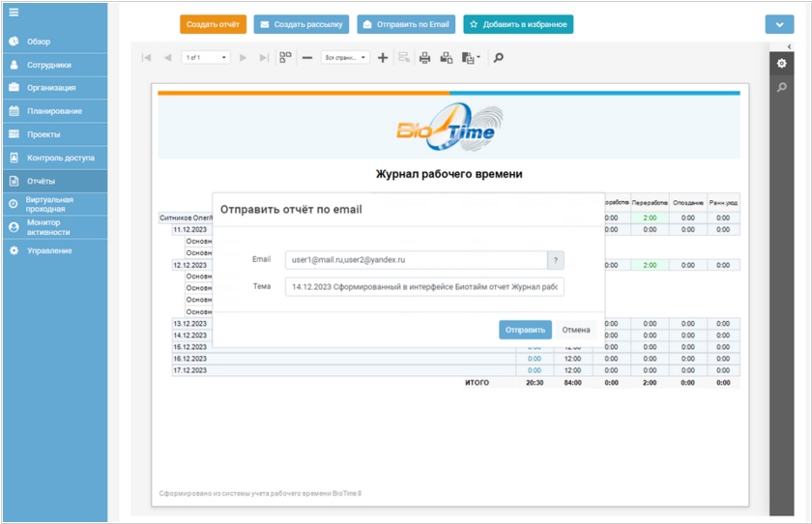Collapse the right side panel arrow
This screenshot has height=524, width=812.
point(791,46)
